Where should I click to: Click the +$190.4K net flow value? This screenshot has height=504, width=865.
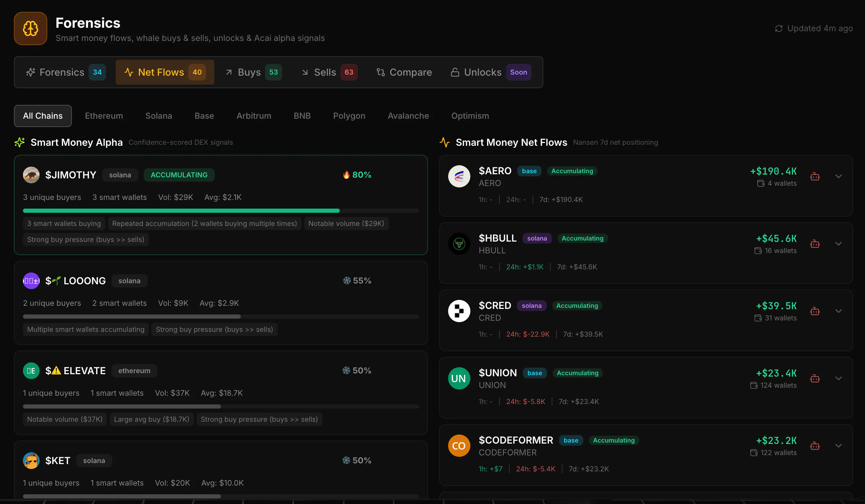pyautogui.click(x=773, y=171)
